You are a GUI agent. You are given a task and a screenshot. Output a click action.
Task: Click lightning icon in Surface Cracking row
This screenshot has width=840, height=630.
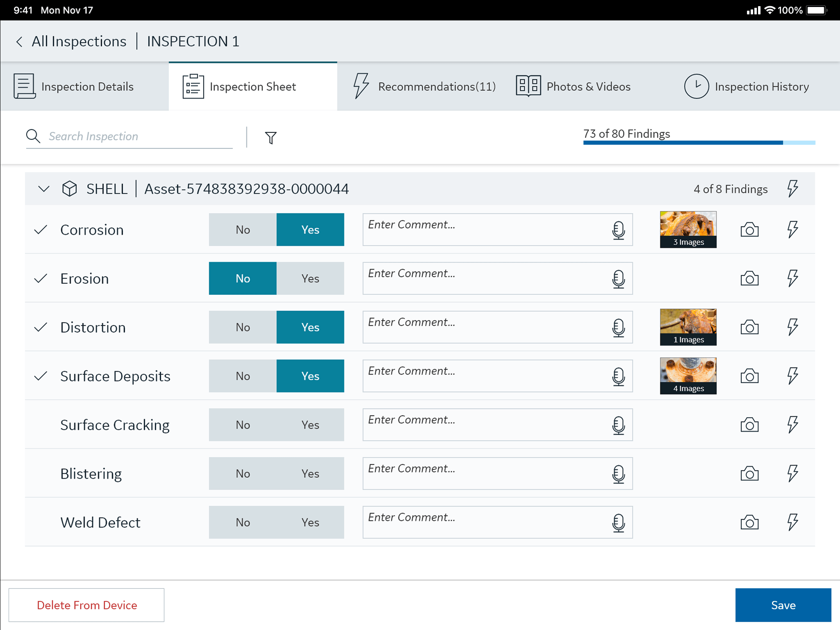point(792,425)
